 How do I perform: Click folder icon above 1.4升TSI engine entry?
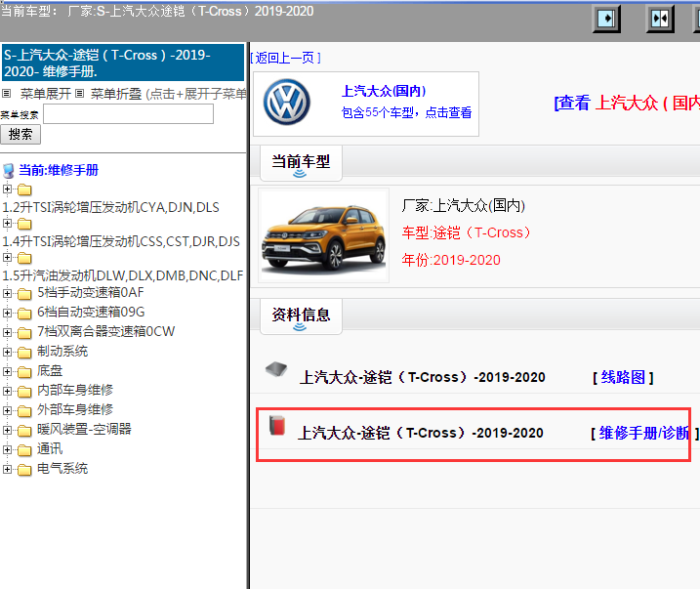[24, 224]
